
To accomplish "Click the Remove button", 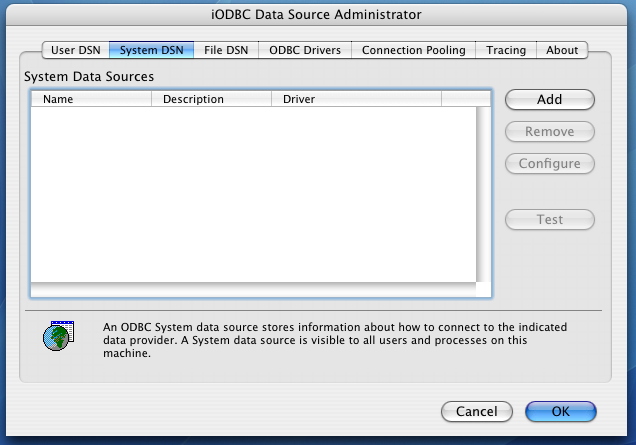I will [550, 131].
